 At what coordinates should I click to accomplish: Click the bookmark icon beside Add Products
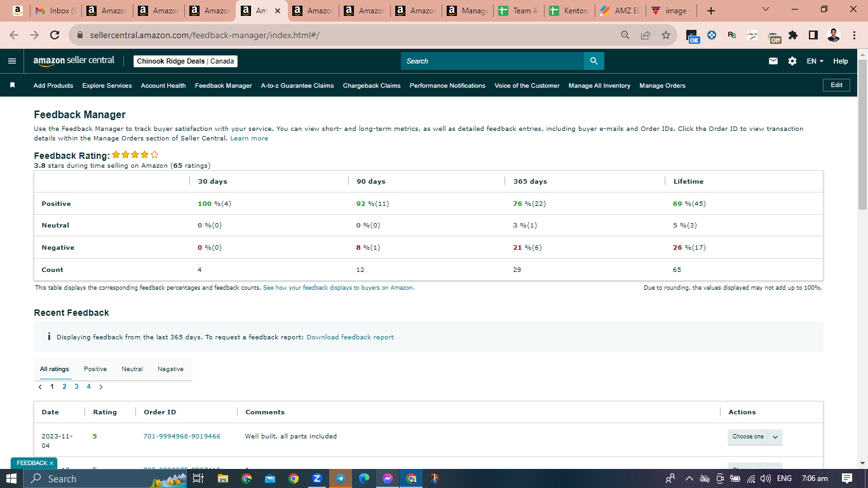pyautogui.click(x=12, y=85)
